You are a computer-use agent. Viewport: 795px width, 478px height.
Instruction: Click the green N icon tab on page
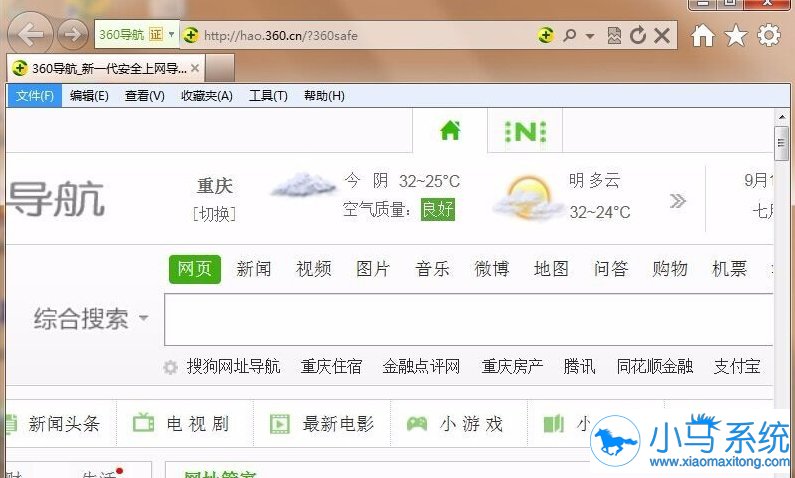[525, 132]
